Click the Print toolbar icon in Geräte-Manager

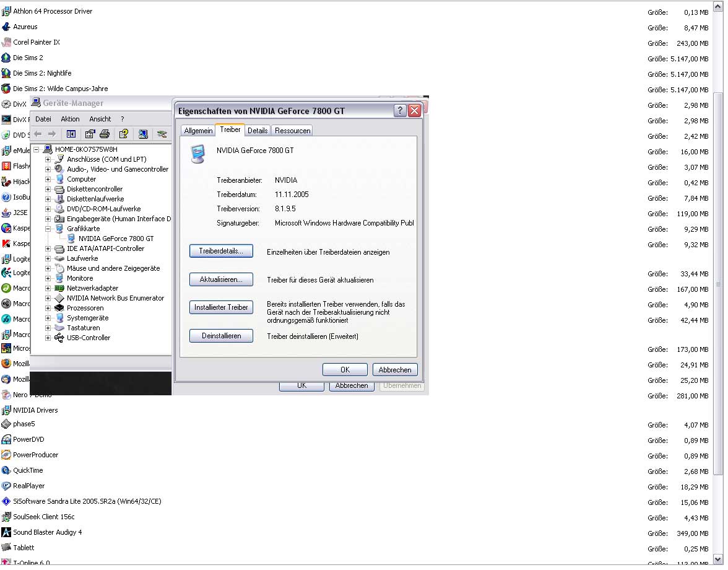pyautogui.click(x=105, y=134)
